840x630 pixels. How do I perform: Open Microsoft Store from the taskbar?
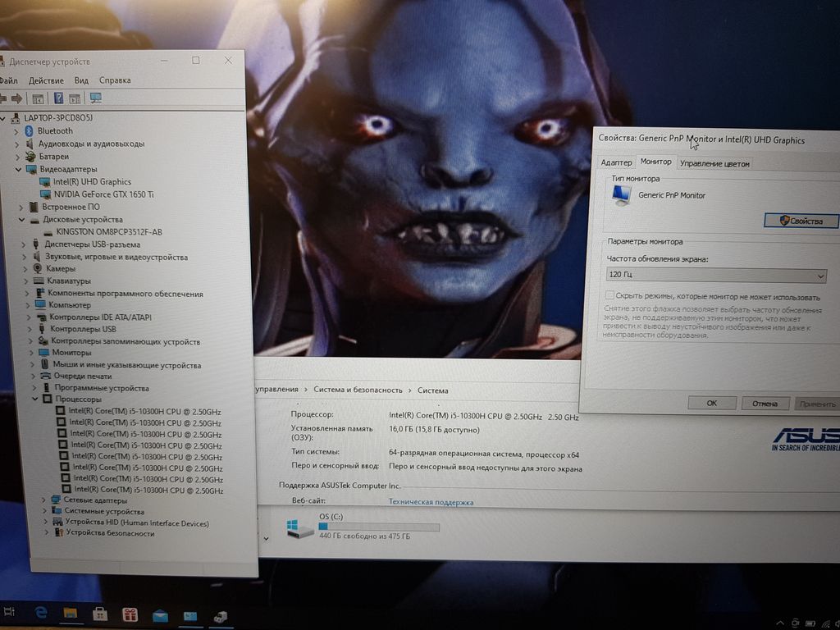point(100,614)
